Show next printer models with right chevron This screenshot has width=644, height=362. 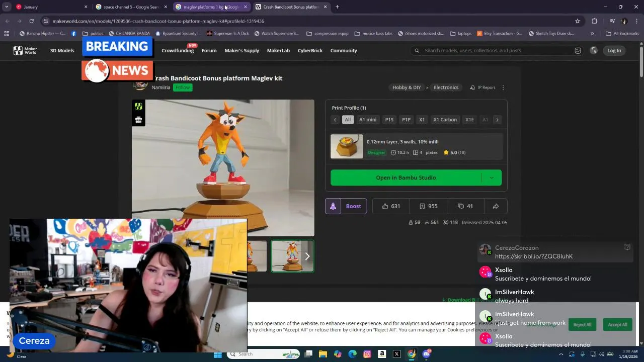[497, 120]
